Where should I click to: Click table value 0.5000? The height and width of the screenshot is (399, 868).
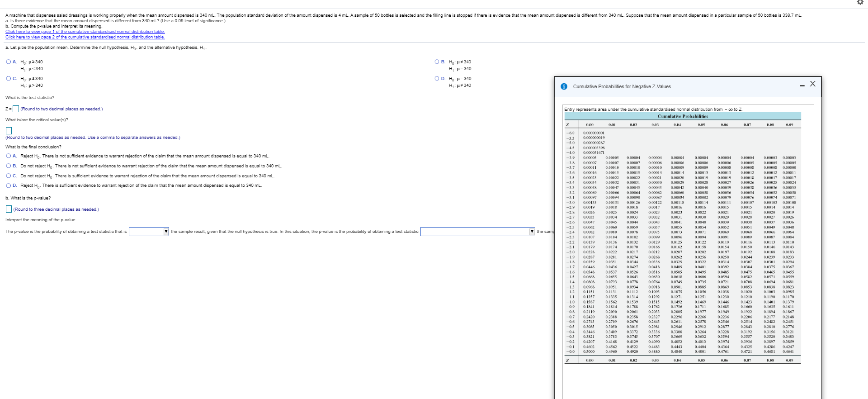coord(589,351)
